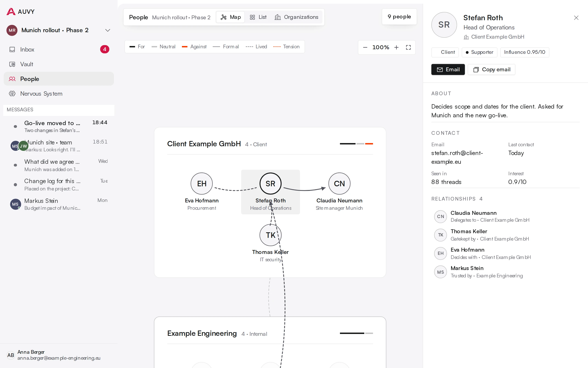
Task: Click the Example Engineering stance bar
Action: click(356, 333)
